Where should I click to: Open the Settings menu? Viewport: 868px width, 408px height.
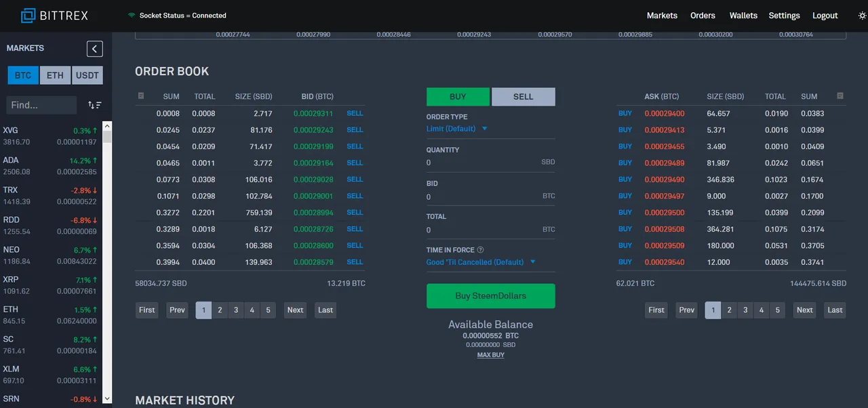[x=785, y=16]
